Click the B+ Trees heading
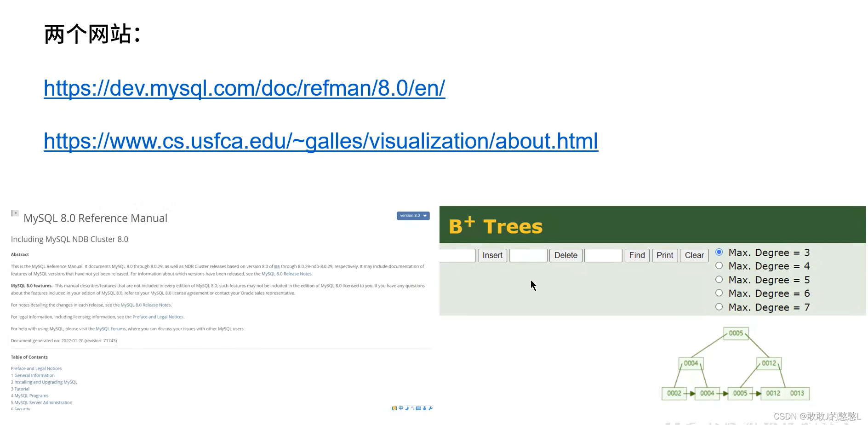This screenshot has height=425, width=868. coord(496,226)
